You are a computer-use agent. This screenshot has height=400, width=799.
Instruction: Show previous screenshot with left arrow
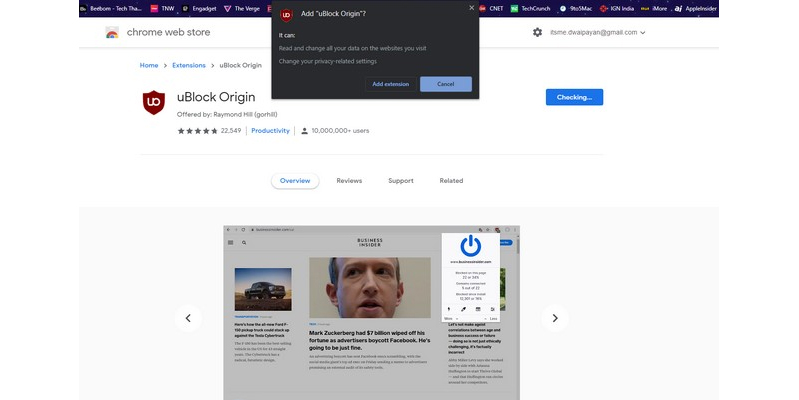coord(188,318)
